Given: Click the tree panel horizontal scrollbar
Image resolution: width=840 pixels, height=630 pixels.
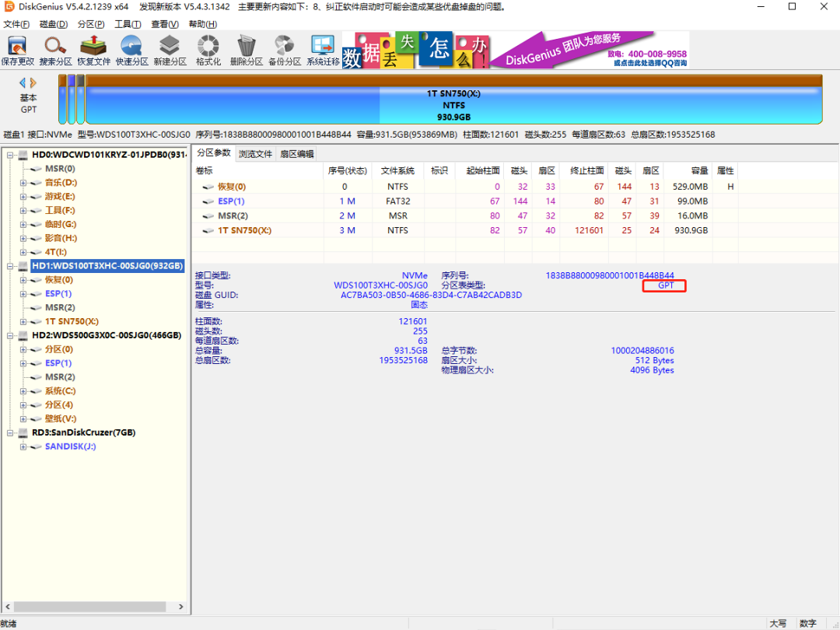Looking at the screenshot, I should (x=90, y=607).
